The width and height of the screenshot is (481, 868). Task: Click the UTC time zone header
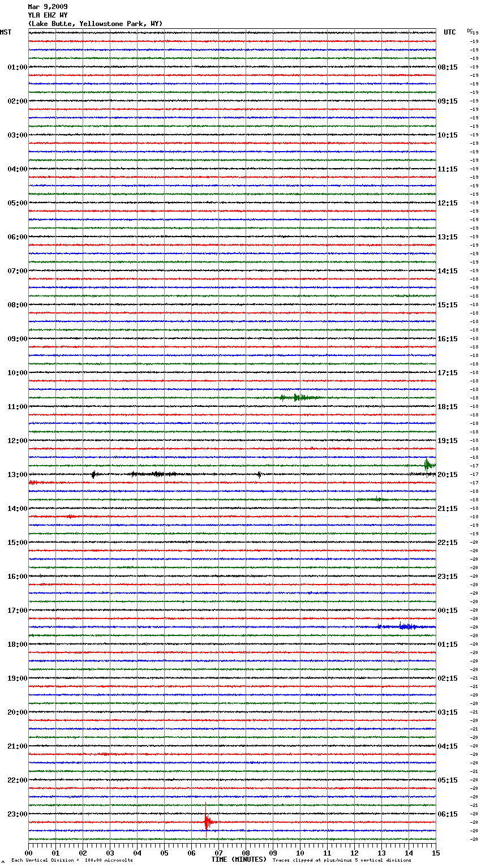pyautogui.click(x=450, y=32)
